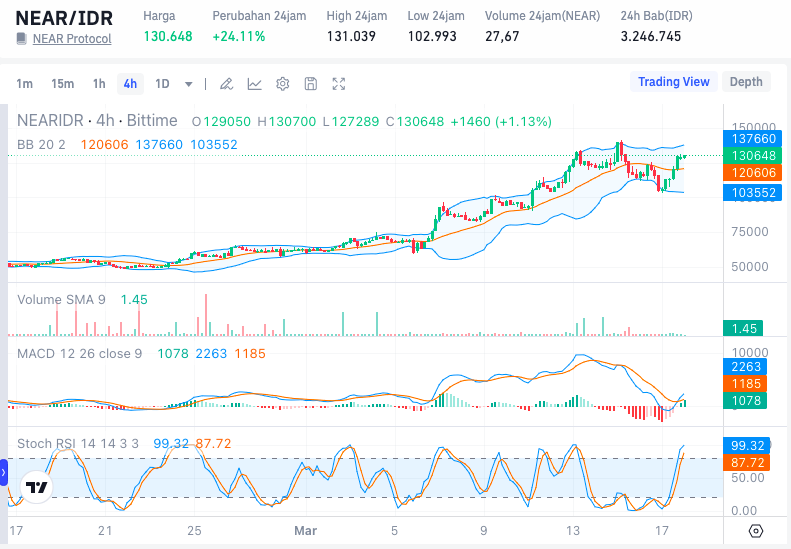Click the 87.72 Stoch RSI axis tag
The image size is (791, 549).
(x=747, y=463)
